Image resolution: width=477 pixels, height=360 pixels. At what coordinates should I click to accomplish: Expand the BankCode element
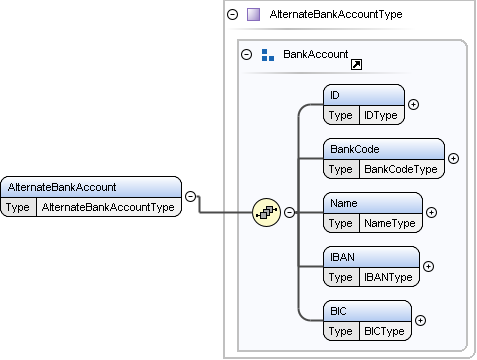[x=453, y=159]
